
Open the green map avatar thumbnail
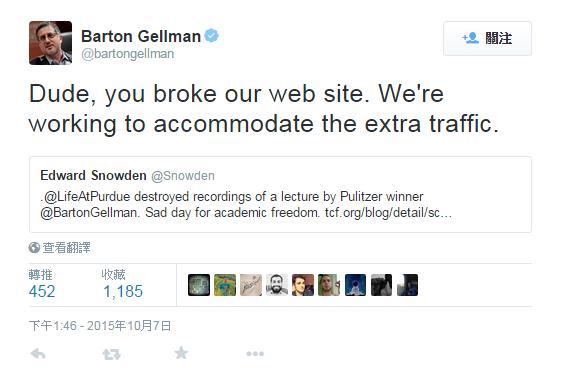(x=225, y=285)
